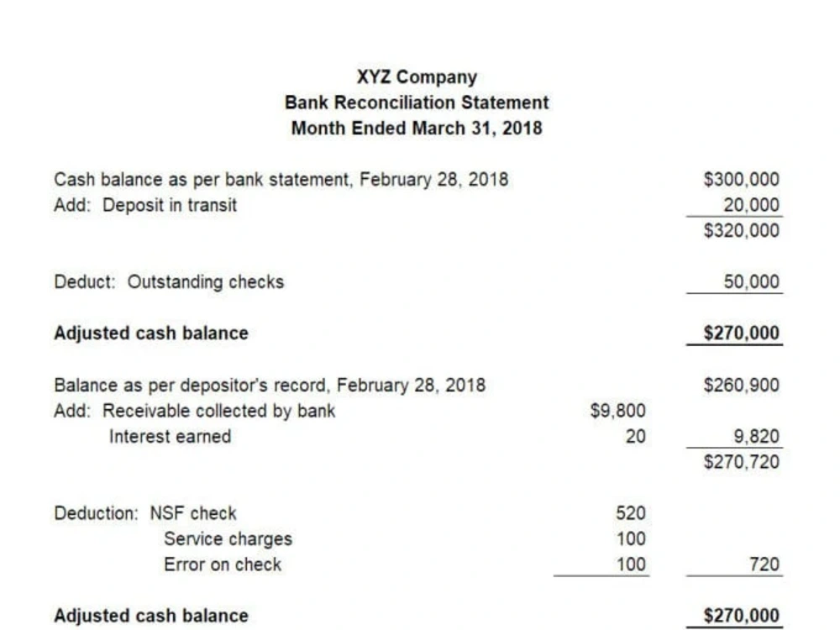This screenshot has height=630, width=840.
Task: Select the NSF check deduction label
Action: pos(193,513)
